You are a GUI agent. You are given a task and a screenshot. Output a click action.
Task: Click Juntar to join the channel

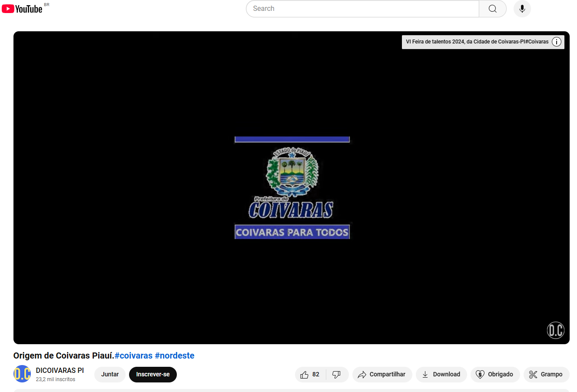click(x=109, y=375)
